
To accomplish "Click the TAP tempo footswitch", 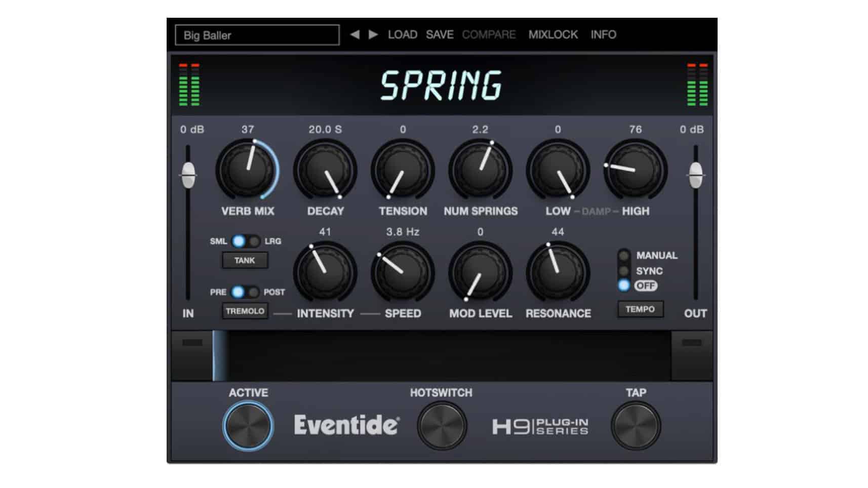I will pos(636,426).
